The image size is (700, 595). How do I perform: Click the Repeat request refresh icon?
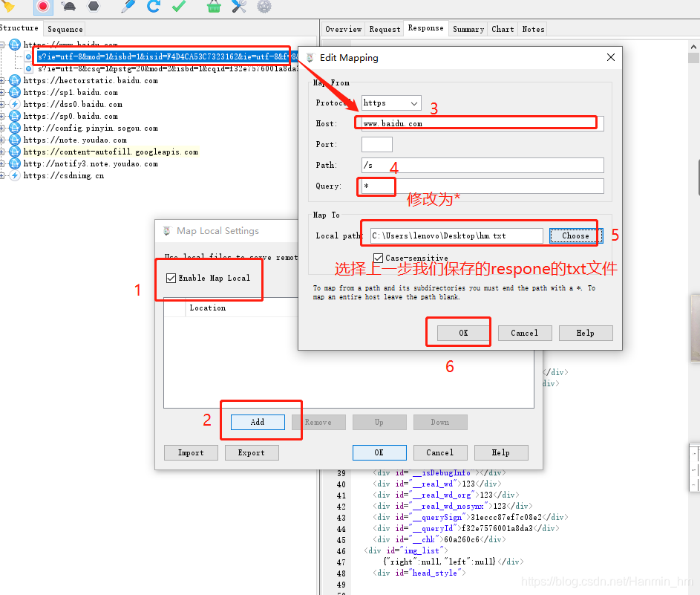154,6
